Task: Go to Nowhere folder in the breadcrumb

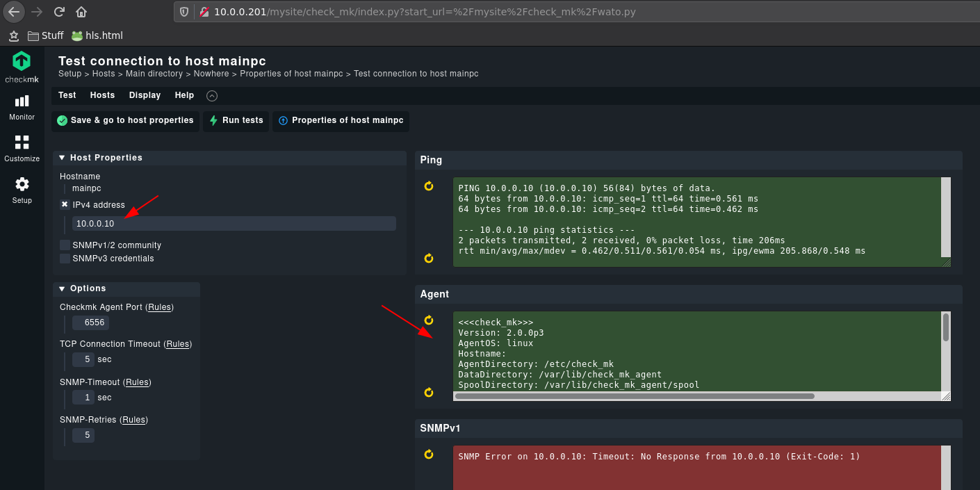Action: pos(211,74)
